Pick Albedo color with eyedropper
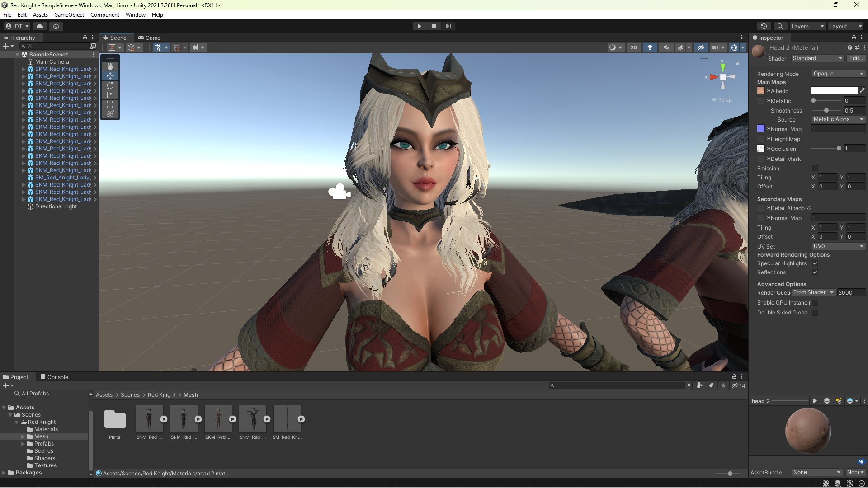868x488 pixels. (x=862, y=91)
